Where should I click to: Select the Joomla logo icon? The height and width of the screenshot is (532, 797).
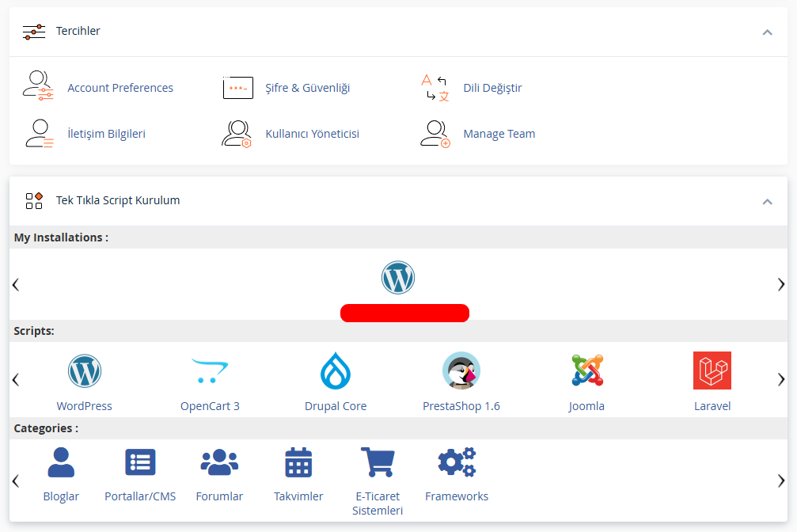[x=587, y=370]
